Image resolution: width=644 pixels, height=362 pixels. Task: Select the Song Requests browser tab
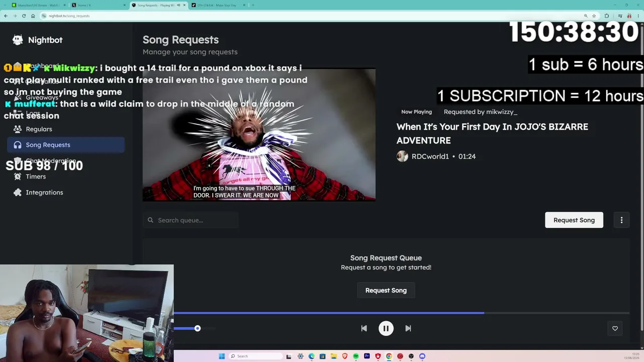[158, 5]
